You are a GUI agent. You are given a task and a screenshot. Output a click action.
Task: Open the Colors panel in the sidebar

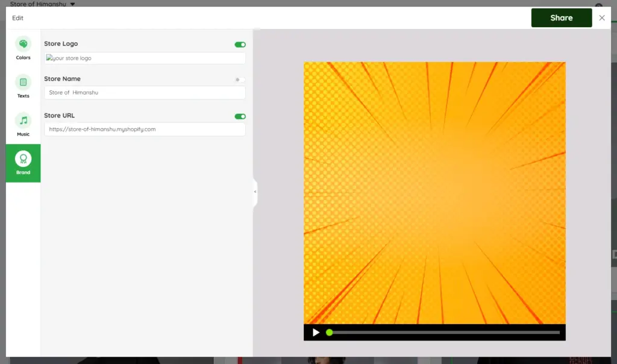click(23, 48)
